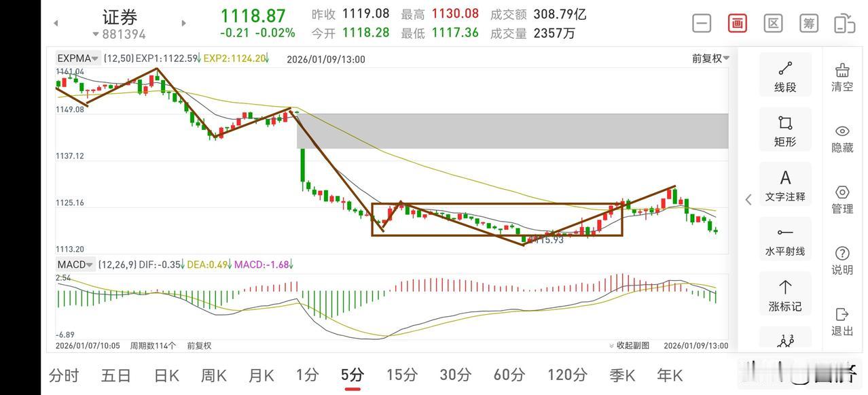
Task: Tap the rotate screen icon at top right
Action: (x=844, y=23)
